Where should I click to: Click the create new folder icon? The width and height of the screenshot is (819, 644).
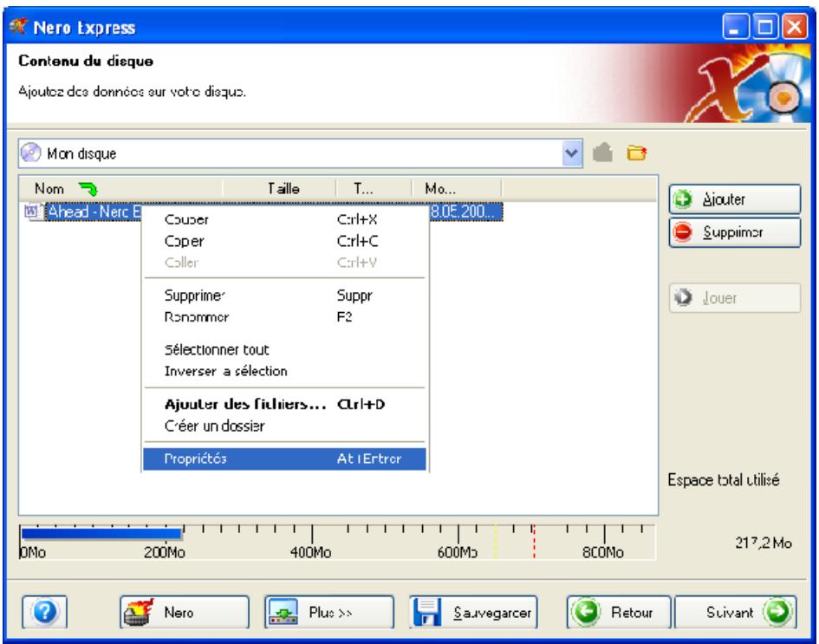click(x=636, y=153)
